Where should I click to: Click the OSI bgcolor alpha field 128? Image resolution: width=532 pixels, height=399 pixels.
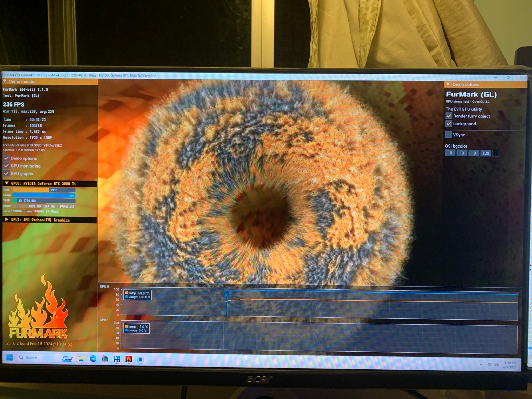[486, 153]
